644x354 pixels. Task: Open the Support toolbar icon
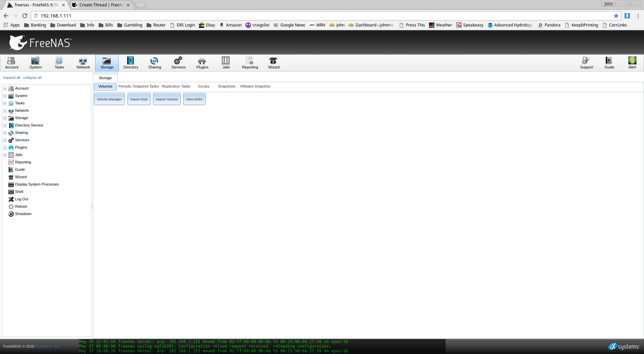coord(587,63)
